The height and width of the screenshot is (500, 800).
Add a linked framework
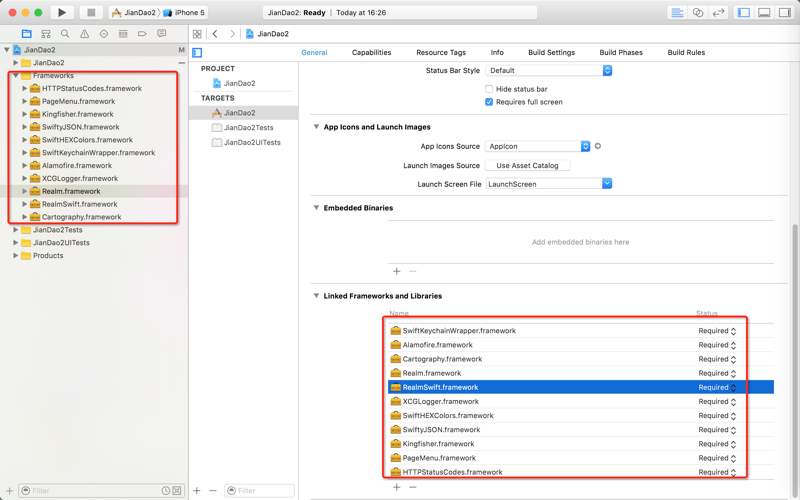click(x=396, y=487)
